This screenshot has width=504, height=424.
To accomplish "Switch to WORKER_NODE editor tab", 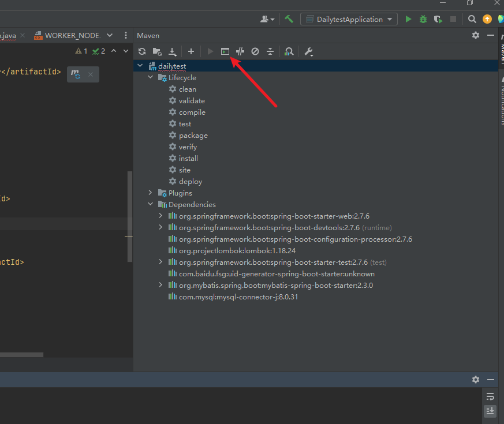I will point(72,35).
